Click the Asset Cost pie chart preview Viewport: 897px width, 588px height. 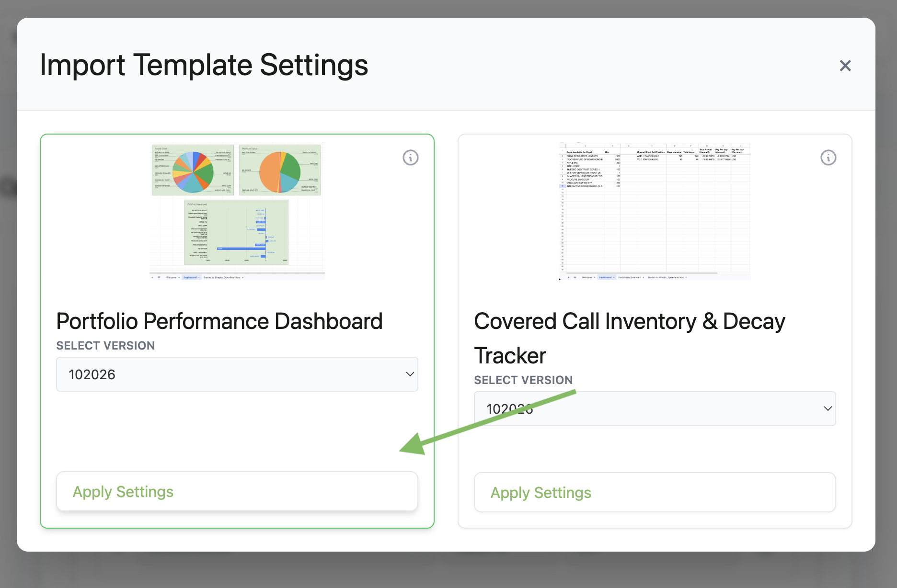[x=193, y=170]
